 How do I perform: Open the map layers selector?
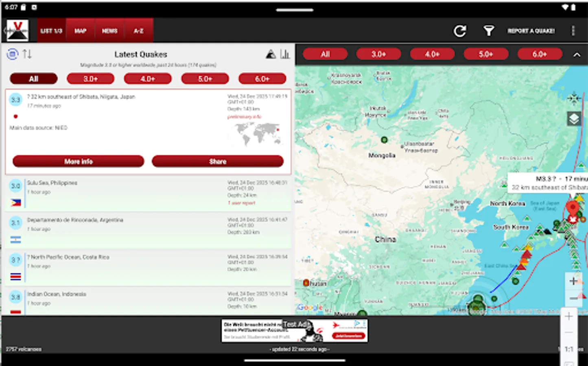pyautogui.click(x=573, y=119)
